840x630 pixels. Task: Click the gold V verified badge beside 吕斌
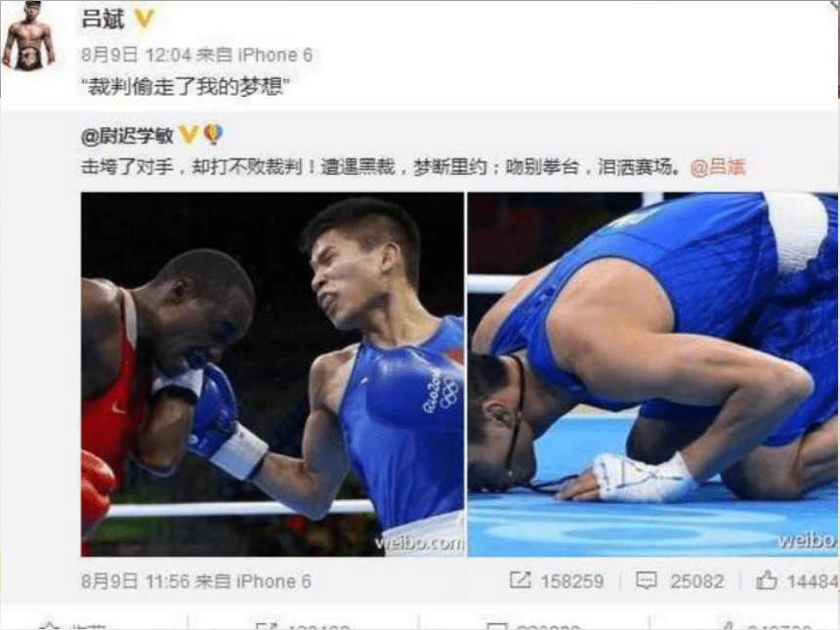point(144,19)
